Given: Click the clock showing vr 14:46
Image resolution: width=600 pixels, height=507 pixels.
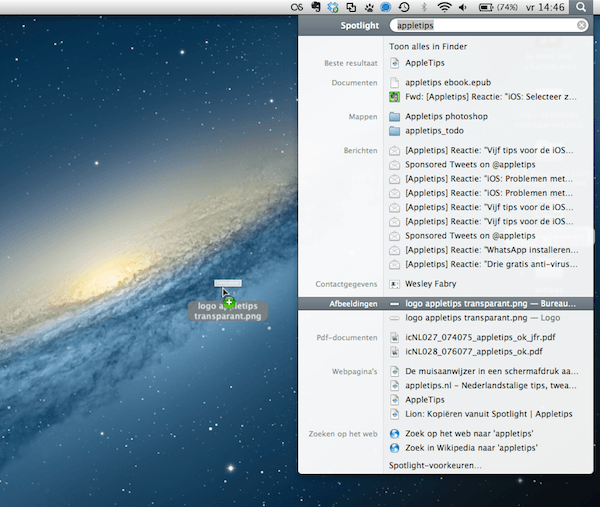Looking at the screenshot, I should click(545, 7).
